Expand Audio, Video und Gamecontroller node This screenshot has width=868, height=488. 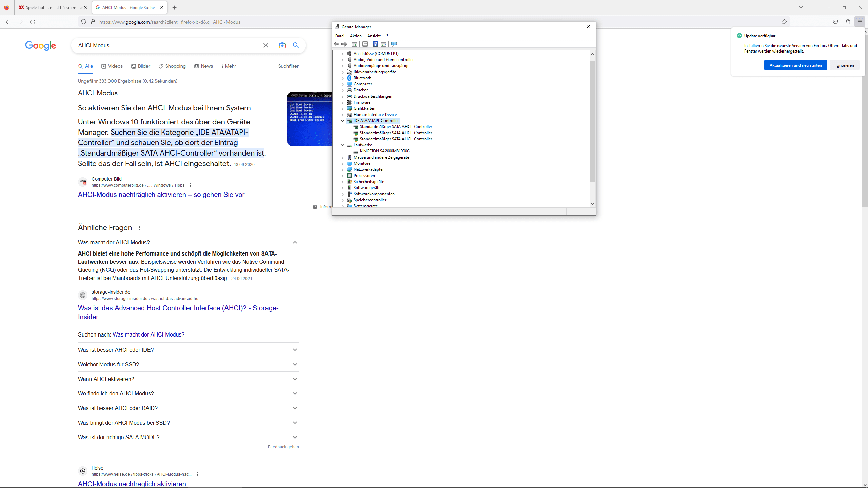click(342, 60)
